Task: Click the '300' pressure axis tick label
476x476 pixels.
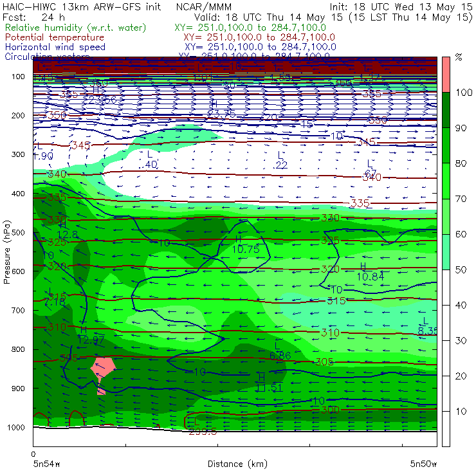Action: pyautogui.click(x=18, y=154)
